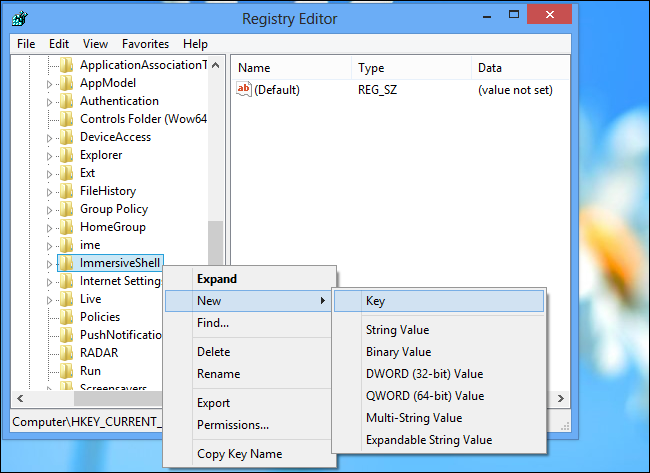Click the string value icon beside (Default)
This screenshot has width=650, height=473.
[244, 89]
